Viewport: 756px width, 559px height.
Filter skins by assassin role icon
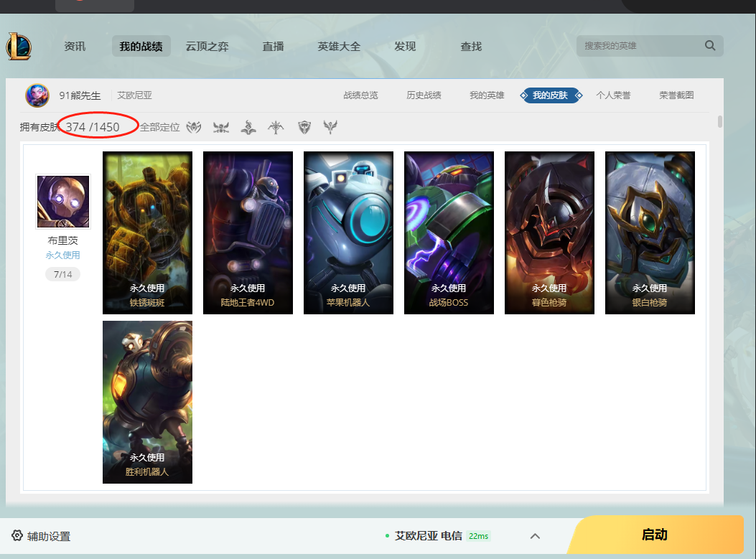click(x=194, y=127)
